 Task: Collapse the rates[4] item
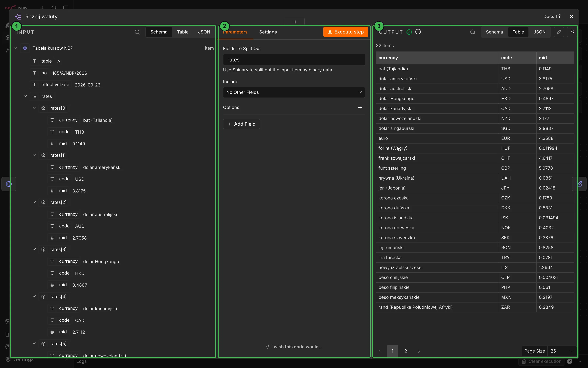pos(34,296)
